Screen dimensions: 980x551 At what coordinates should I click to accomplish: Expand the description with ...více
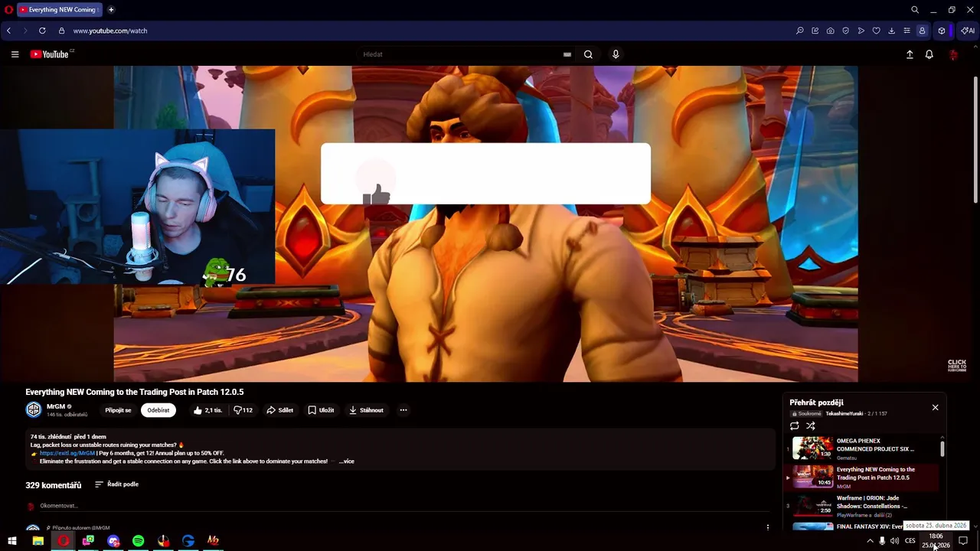tap(347, 461)
